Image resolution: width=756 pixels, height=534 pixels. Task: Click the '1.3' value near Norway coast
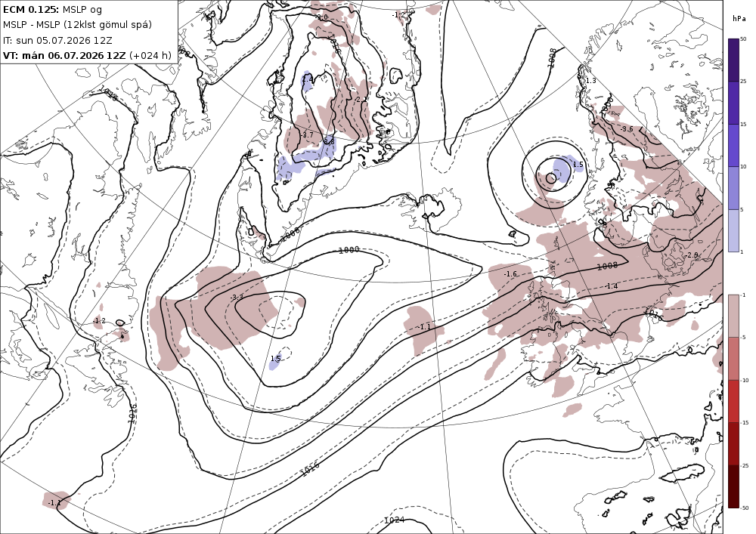(x=590, y=80)
